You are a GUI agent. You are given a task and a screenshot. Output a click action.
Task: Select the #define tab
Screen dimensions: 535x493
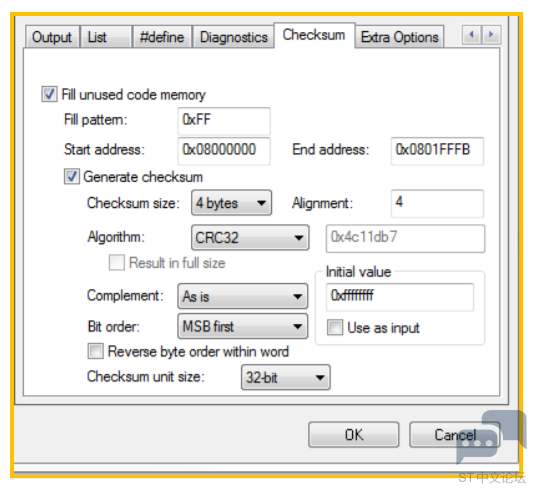162,37
